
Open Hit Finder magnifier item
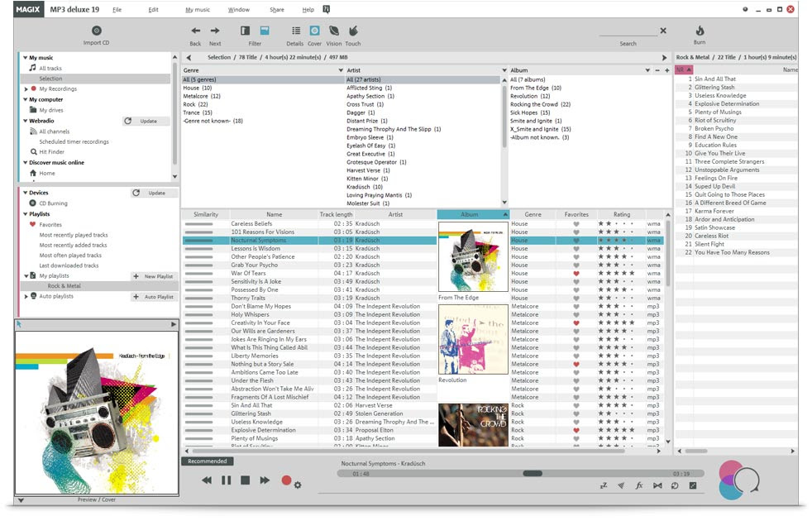pyautogui.click(x=34, y=152)
